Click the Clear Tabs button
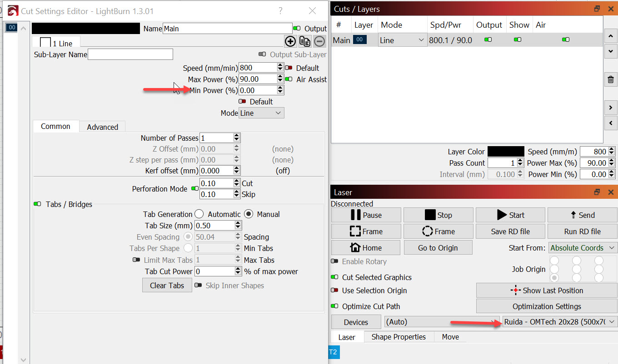This screenshot has height=364, width=618. [x=167, y=285]
